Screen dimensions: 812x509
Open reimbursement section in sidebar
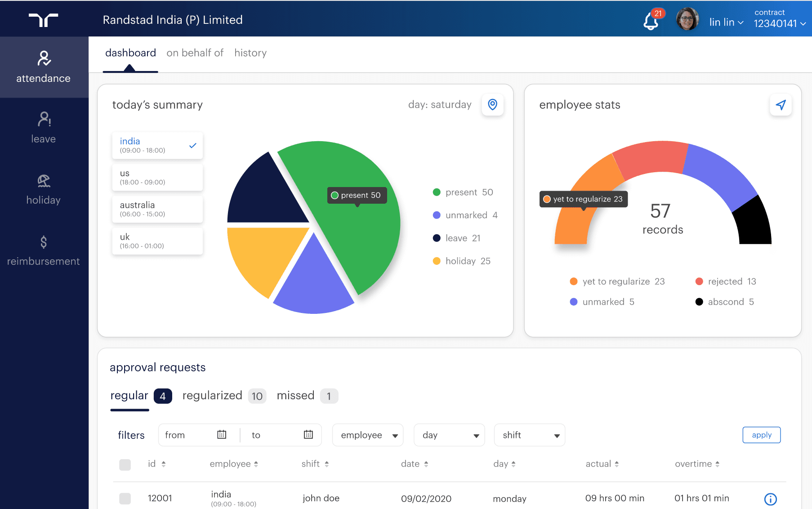click(x=44, y=250)
